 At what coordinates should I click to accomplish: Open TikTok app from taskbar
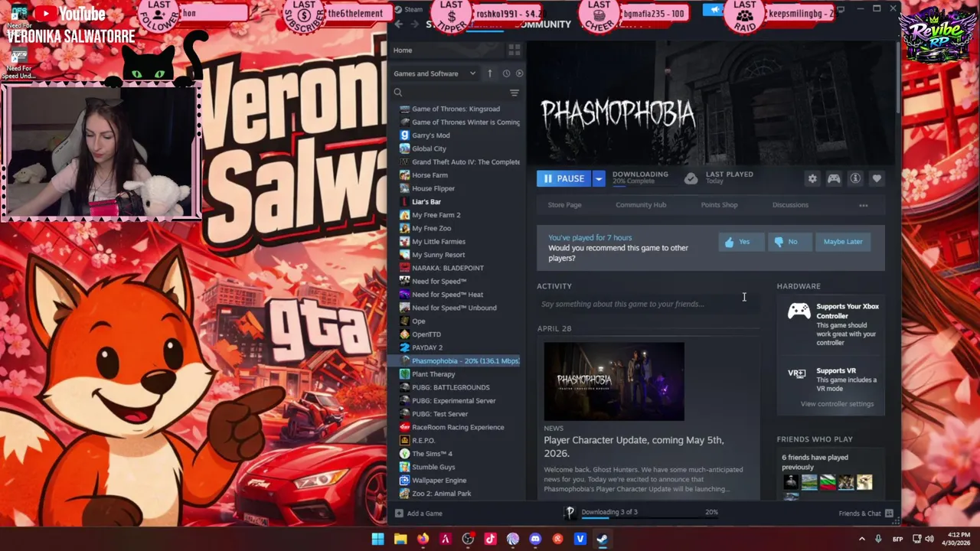tap(490, 539)
